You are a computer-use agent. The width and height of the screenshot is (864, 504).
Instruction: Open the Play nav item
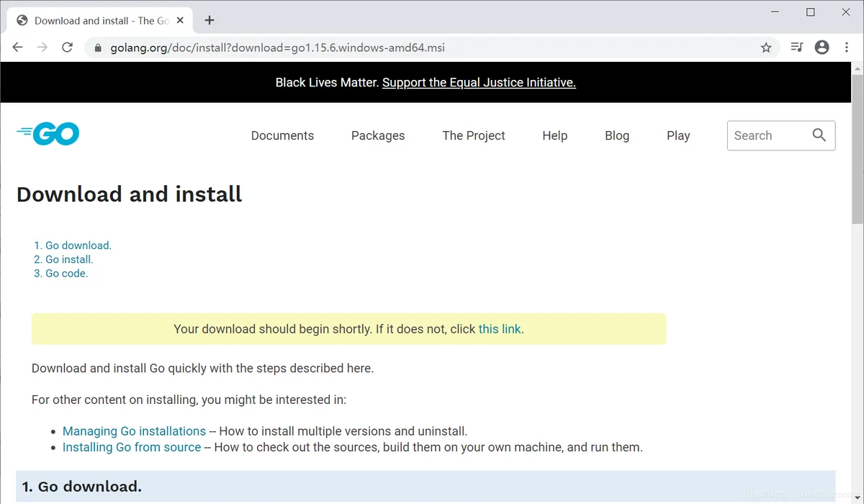(x=678, y=135)
